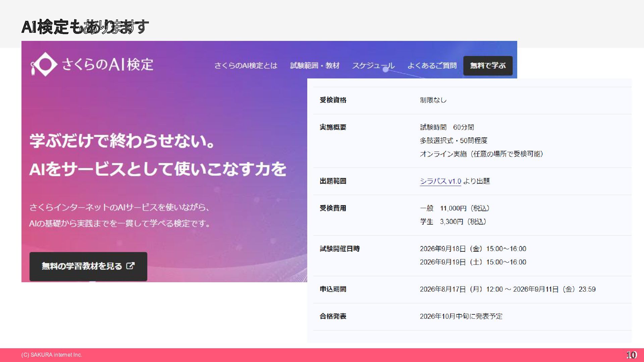Click the 制限なし value
The image size is (644, 362).
[433, 100]
